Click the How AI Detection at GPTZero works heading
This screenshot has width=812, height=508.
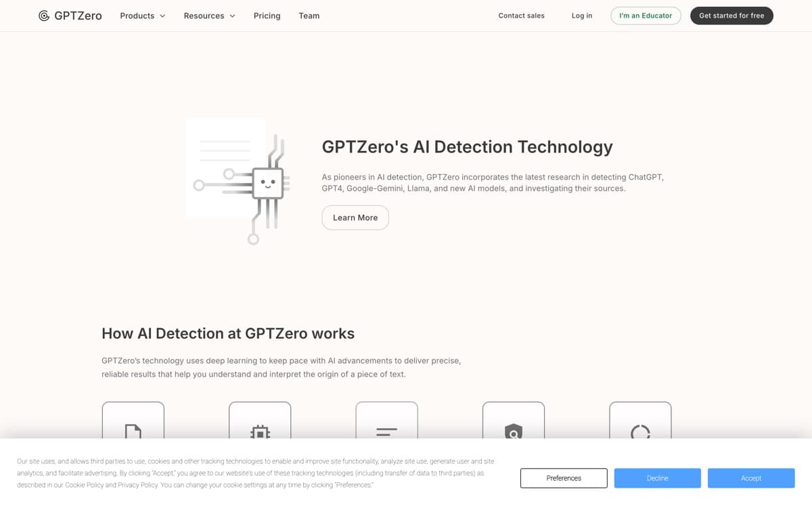point(228,333)
